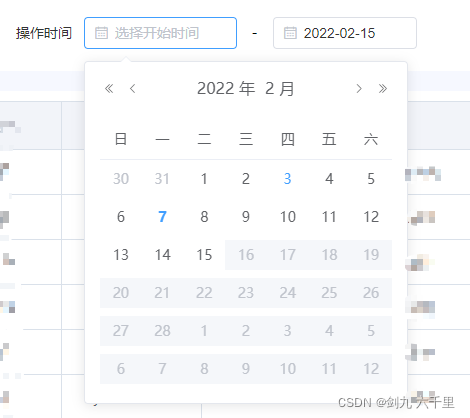Go to previous month arrow
Screen dimensions: 470x418
pos(133,89)
